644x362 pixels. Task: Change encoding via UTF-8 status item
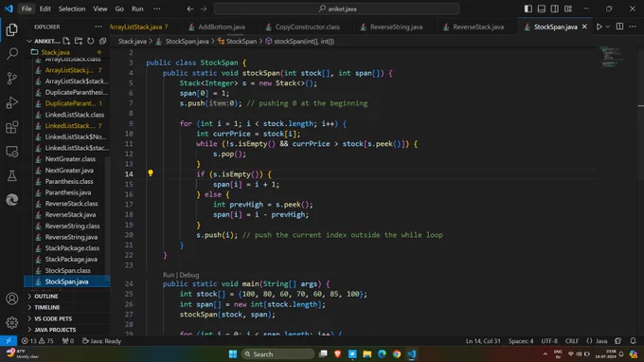tap(549, 340)
